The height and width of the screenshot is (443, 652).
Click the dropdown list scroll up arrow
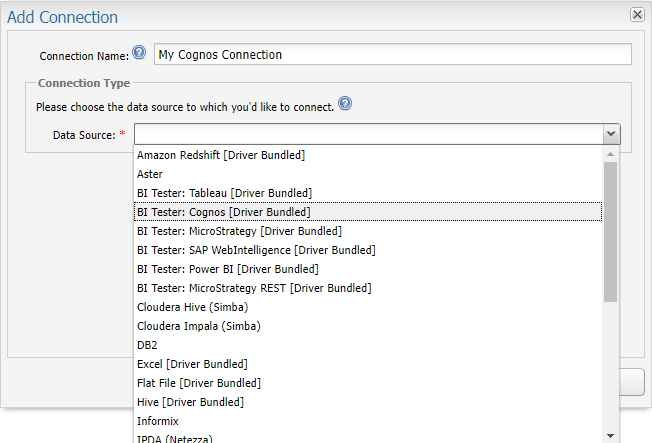point(610,154)
